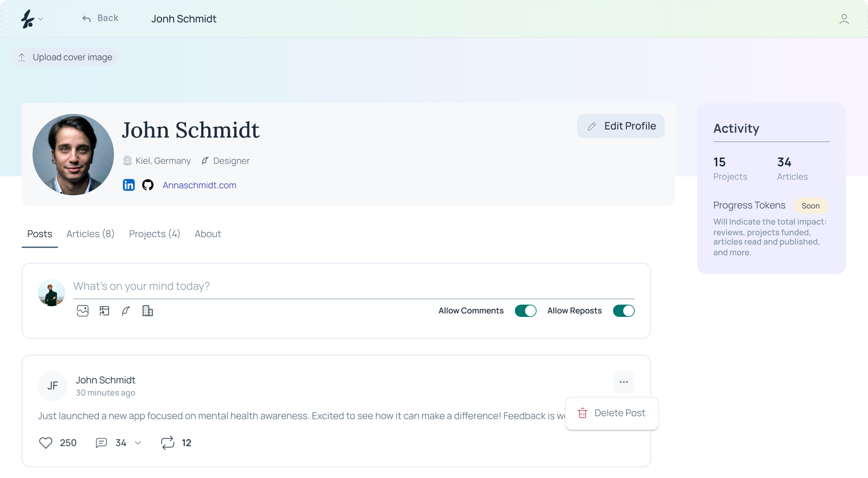Click the composer avatar thumbnail
This screenshot has height=478, width=868.
point(51,292)
